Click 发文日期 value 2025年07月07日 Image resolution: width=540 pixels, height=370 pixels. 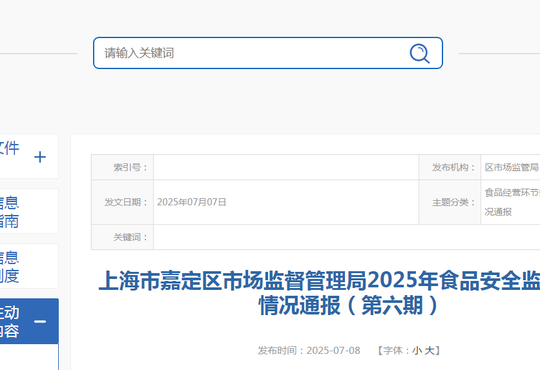coord(191,202)
